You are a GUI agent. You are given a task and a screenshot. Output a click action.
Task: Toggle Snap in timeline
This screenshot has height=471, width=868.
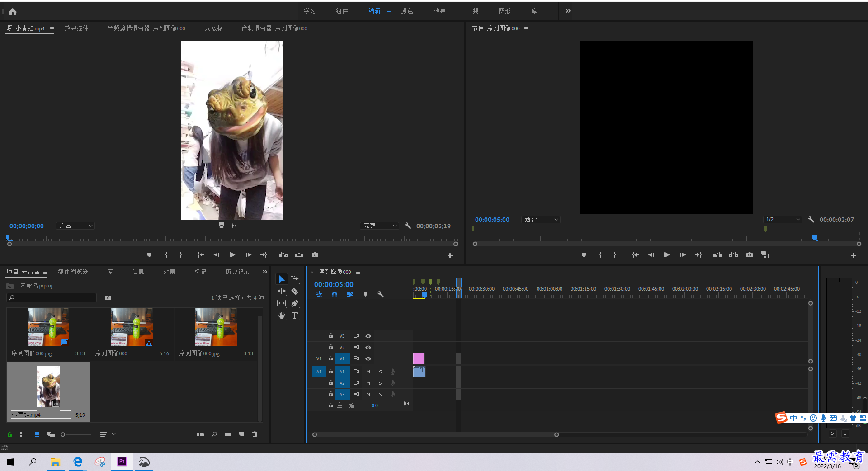pyautogui.click(x=334, y=294)
